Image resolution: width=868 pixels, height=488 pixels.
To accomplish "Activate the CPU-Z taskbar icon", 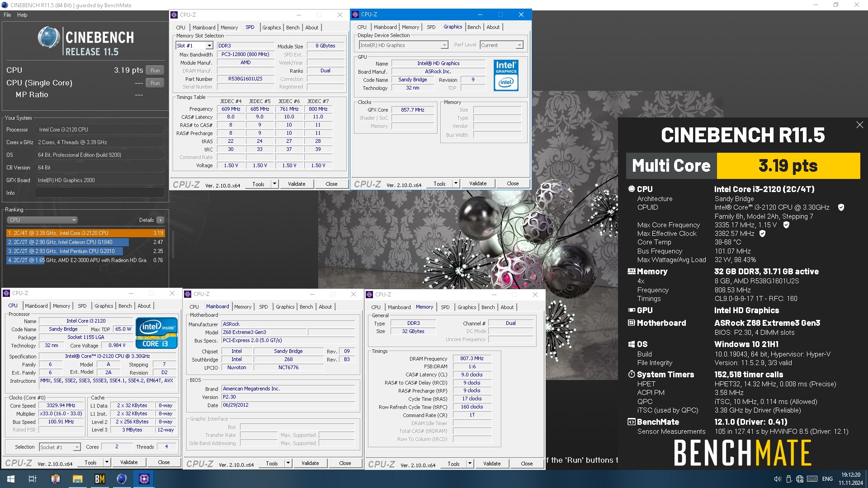I will 144,479.
